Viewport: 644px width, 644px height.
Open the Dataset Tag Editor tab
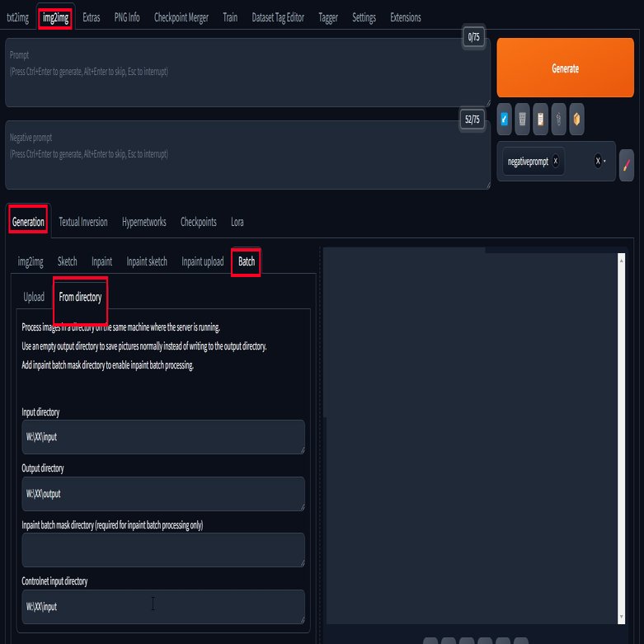(x=278, y=17)
